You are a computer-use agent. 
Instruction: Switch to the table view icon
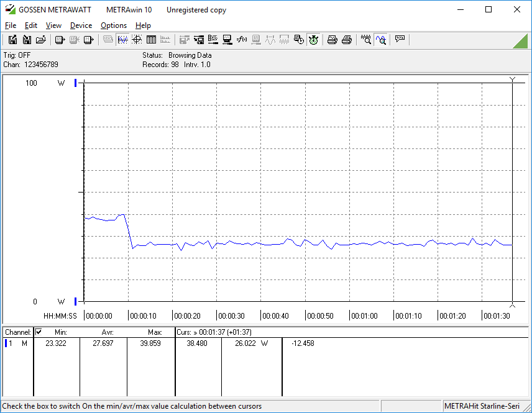click(150, 40)
